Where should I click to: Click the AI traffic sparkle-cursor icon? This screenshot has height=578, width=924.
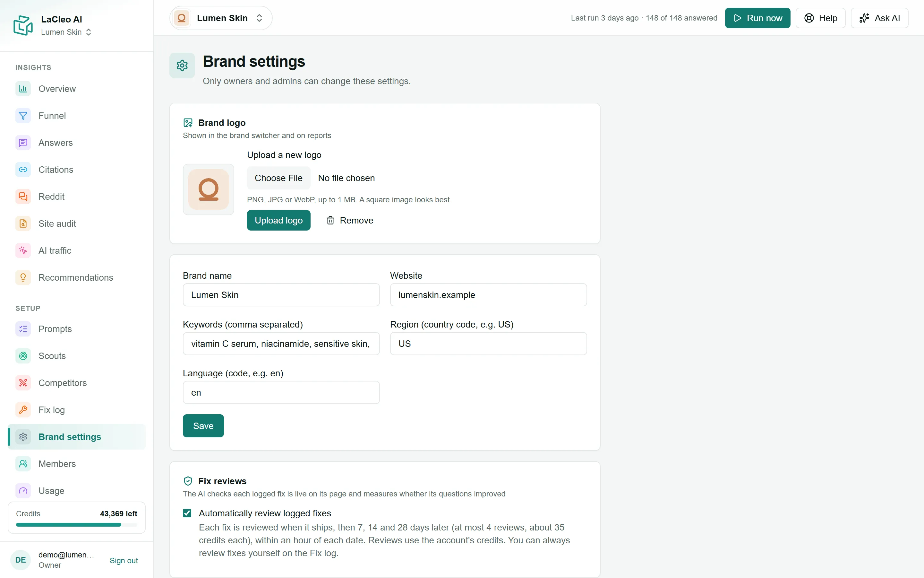click(23, 250)
